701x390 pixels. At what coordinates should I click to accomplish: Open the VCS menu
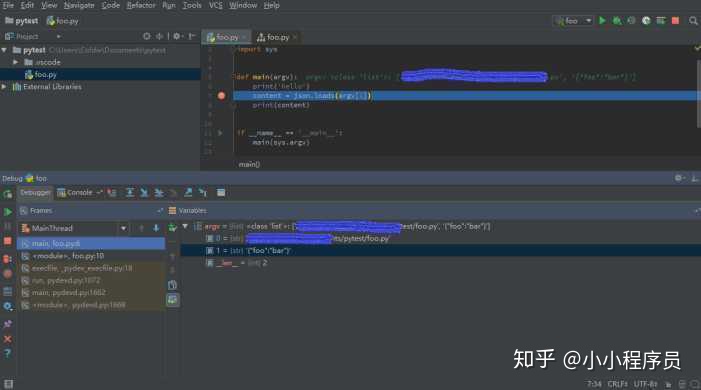tap(215, 5)
